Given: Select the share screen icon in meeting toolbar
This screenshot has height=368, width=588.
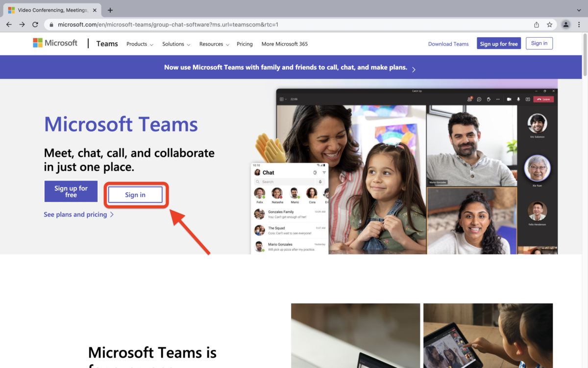Looking at the screenshot, I should click(x=528, y=99).
